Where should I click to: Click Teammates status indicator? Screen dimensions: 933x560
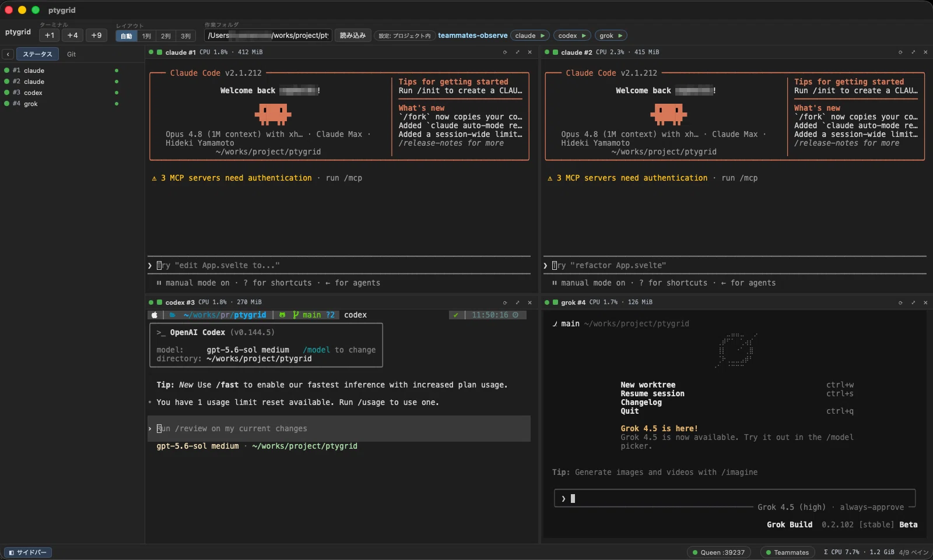[787, 552]
